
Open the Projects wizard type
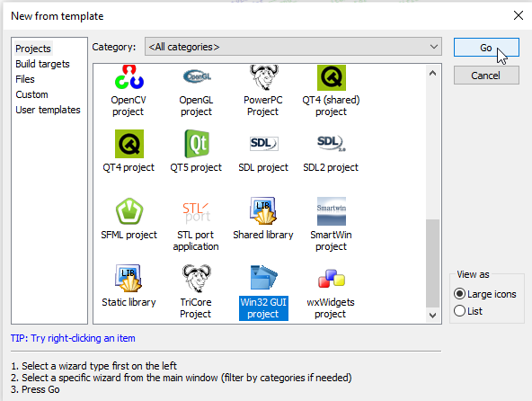click(33, 49)
